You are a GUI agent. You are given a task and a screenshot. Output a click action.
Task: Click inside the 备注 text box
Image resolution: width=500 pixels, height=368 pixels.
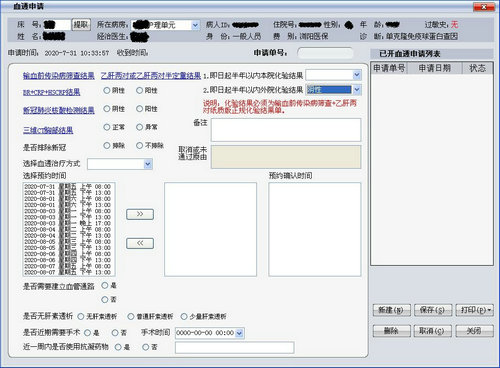(286, 130)
